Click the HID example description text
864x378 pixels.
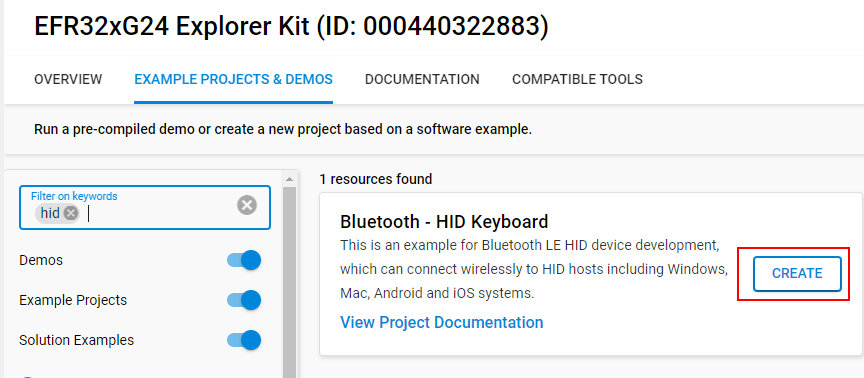pyautogui.click(x=533, y=269)
